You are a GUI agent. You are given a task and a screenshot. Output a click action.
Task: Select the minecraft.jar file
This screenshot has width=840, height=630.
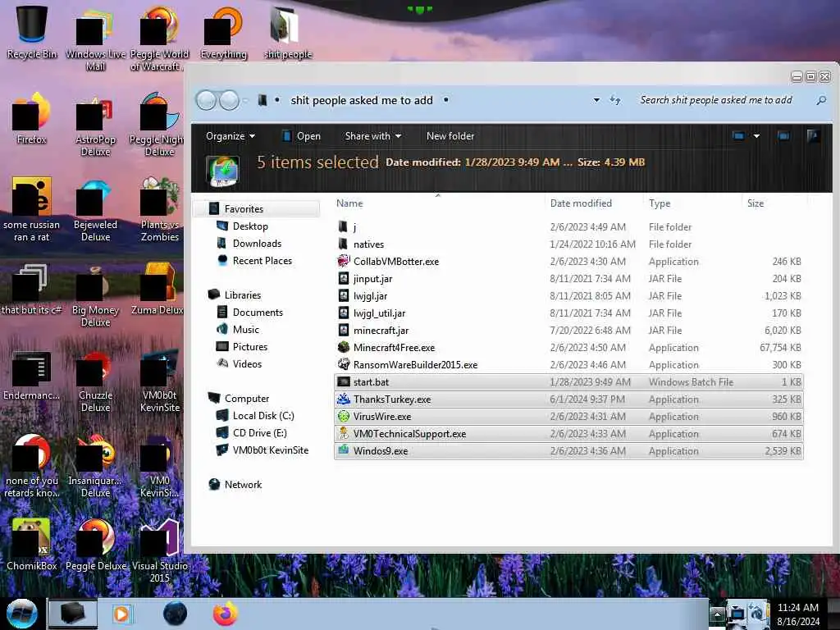(568, 331)
